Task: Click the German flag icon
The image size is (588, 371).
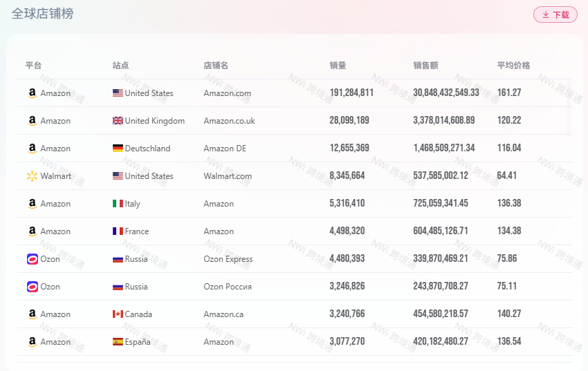Action: coord(118,149)
